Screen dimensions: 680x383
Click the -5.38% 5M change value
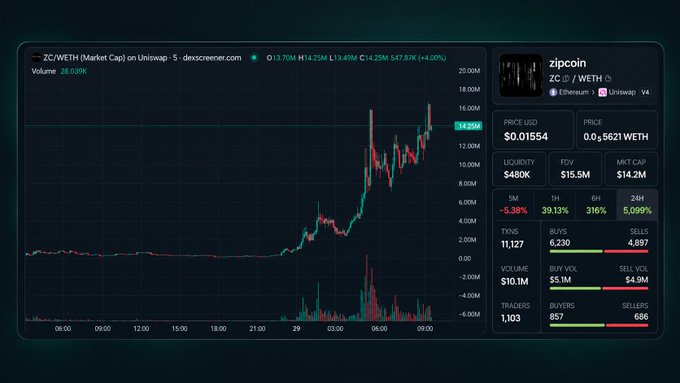click(513, 211)
